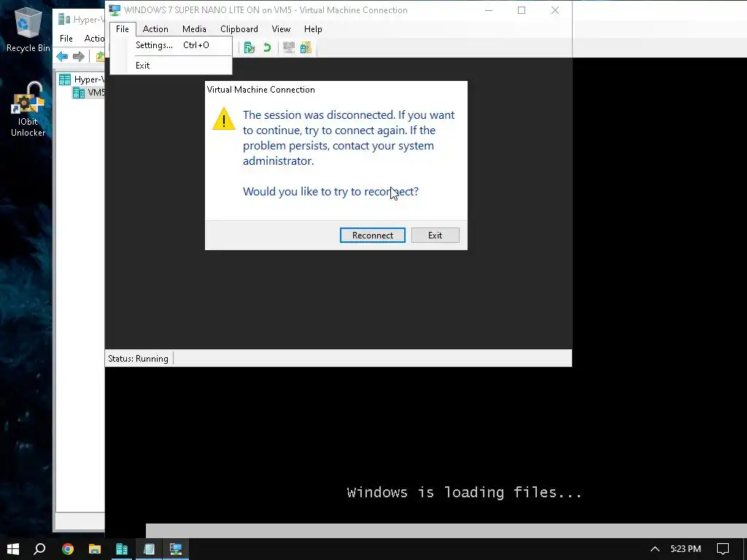Open Action menu in Hyper-V Manager window

pos(94,39)
